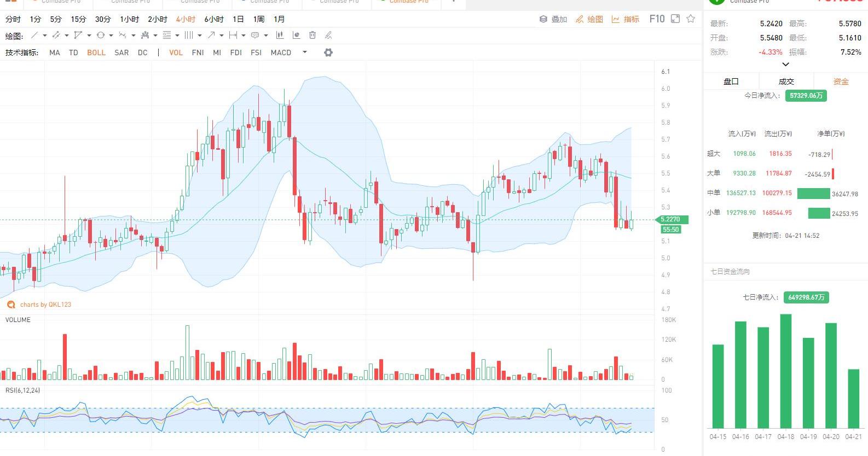
Task: Click the candlestick chart style icon
Action: pos(280,36)
